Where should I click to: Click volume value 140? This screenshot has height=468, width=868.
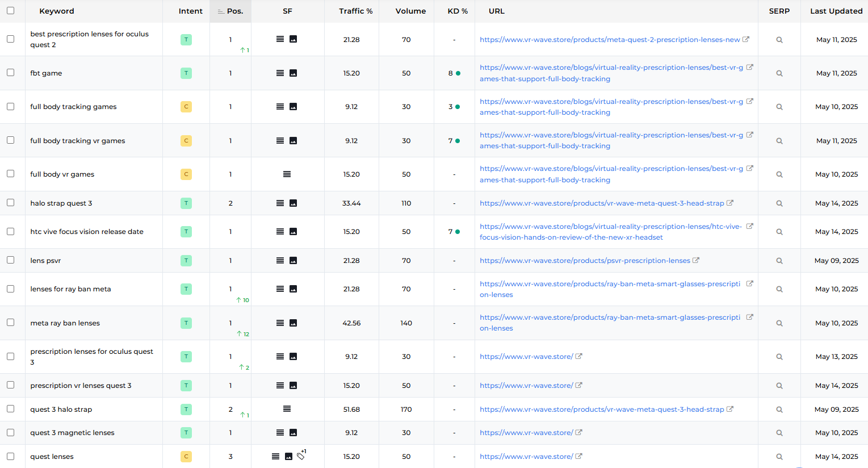tap(406, 323)
